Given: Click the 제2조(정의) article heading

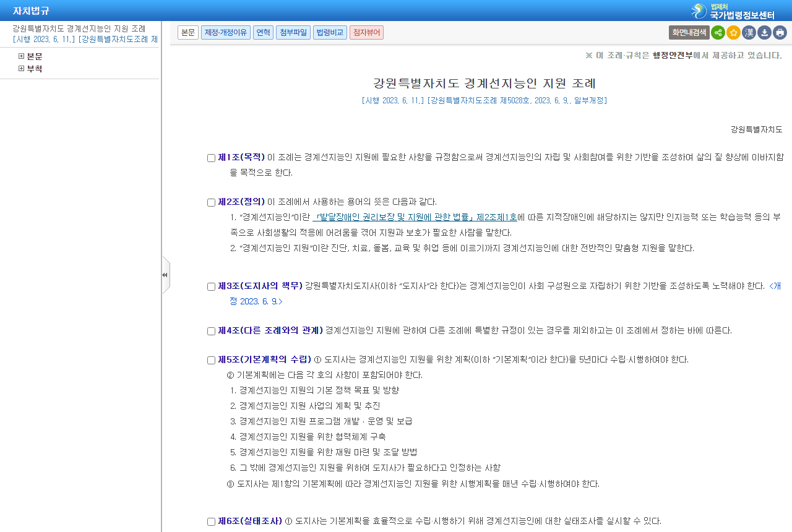Looking at the screenshot, I should point(241,202).
